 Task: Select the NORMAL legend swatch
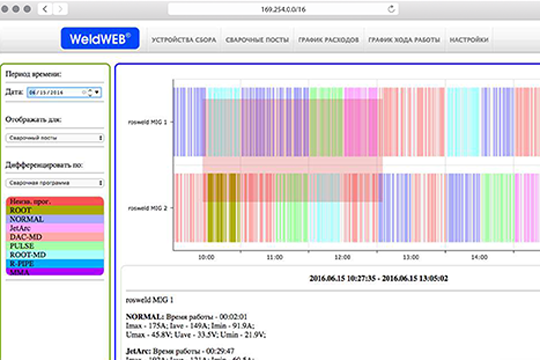(55, 219)
